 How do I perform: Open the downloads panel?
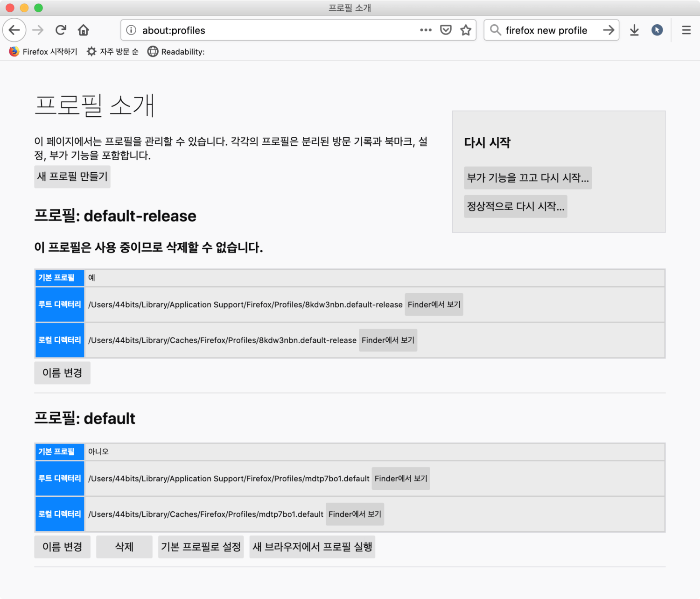[x=634, y=30]
